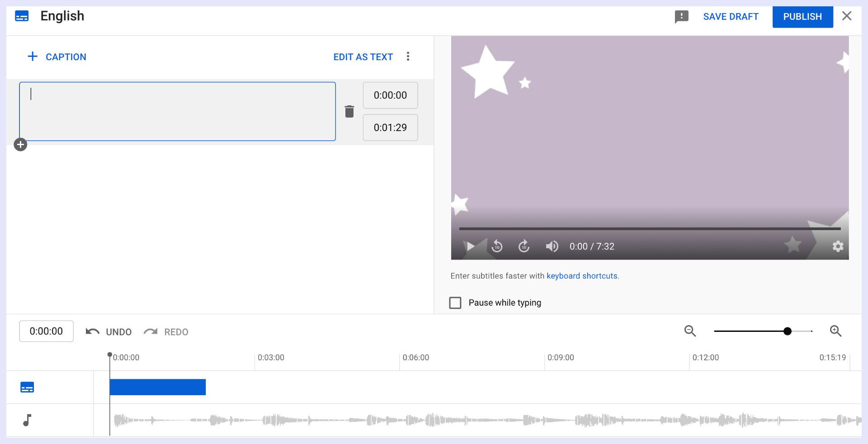The width and height of the screenshot is (868, 444).
Task: Zoom in the timeline
Action: coord(835,331)
